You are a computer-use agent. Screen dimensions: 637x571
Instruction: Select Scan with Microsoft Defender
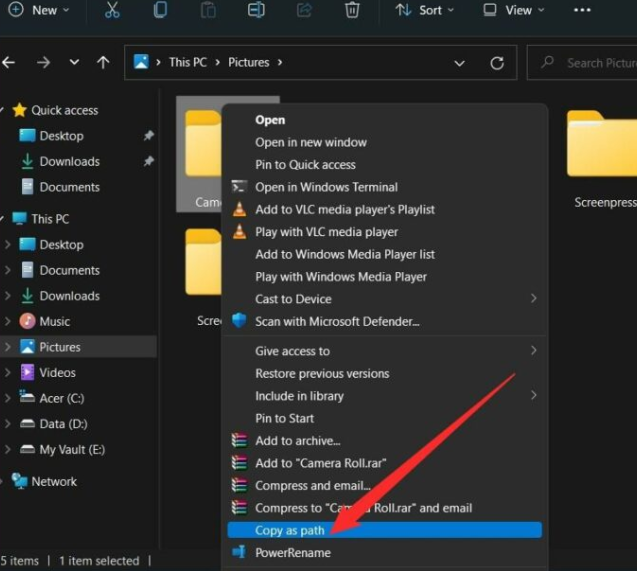384,321
